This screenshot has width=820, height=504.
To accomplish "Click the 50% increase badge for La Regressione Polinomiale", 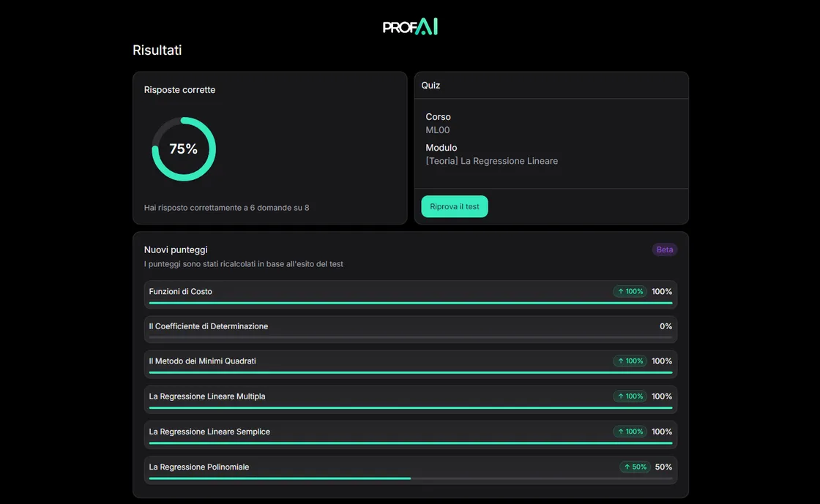I will 634,467.
